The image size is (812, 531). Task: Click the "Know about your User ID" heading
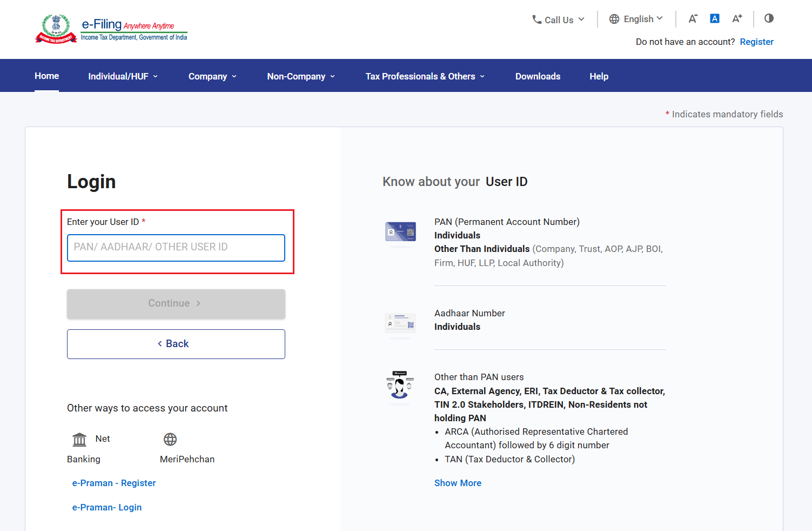(455, 182)
